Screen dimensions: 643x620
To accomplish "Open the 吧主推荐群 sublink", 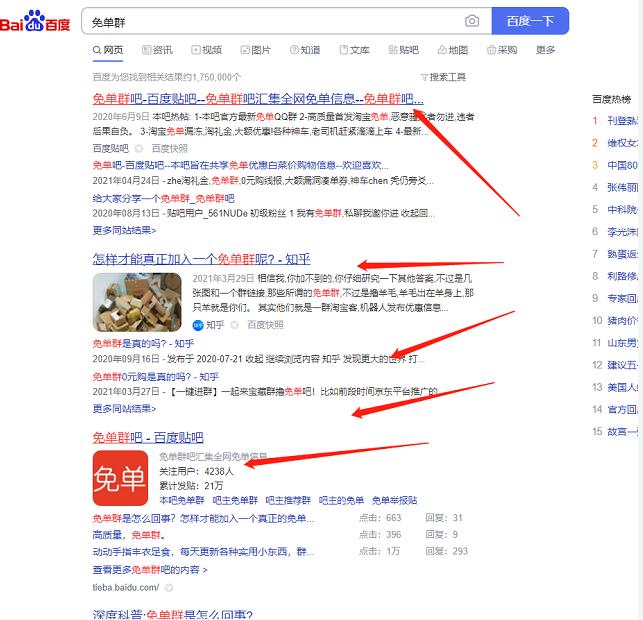I will click(x=288, y=500).
